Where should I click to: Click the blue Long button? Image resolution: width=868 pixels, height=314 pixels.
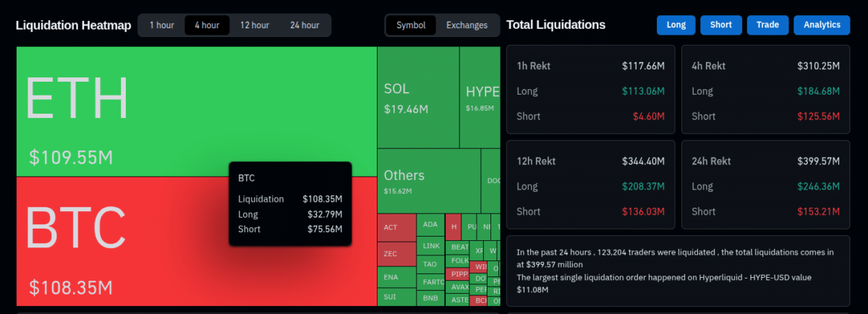point(676,25)
